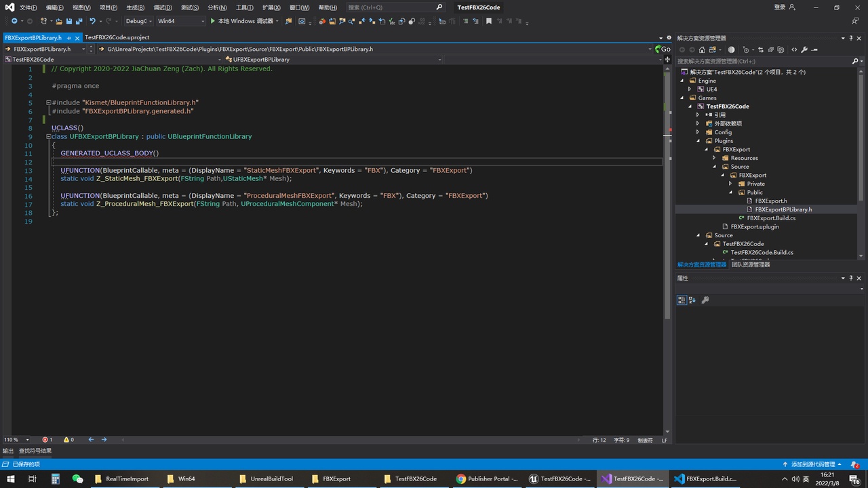868x488 pixels.
Task: Click the wrench Properties icon in Solution Explorer
Action: coord(804,49)
